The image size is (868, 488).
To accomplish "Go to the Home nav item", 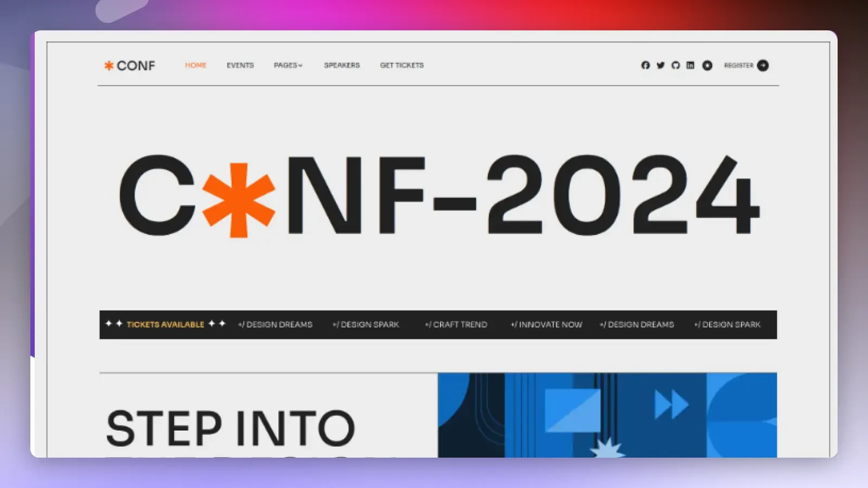I will pos(195,65).
